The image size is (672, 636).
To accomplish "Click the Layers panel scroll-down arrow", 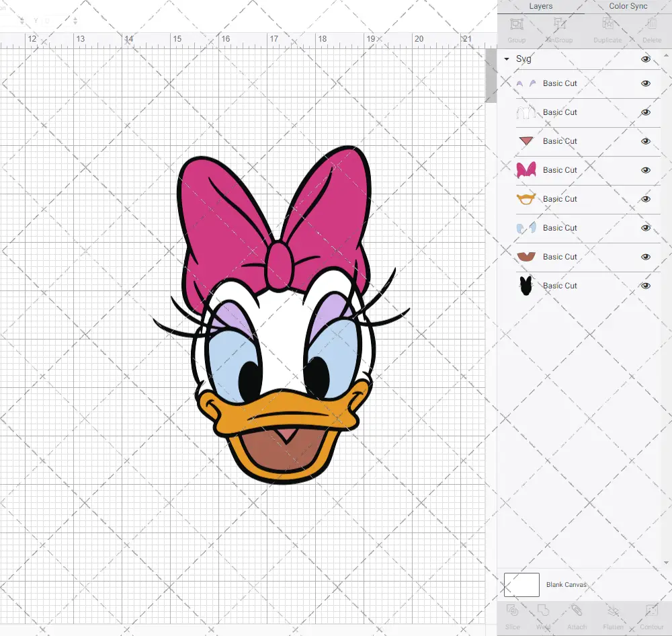I will 665,563.
